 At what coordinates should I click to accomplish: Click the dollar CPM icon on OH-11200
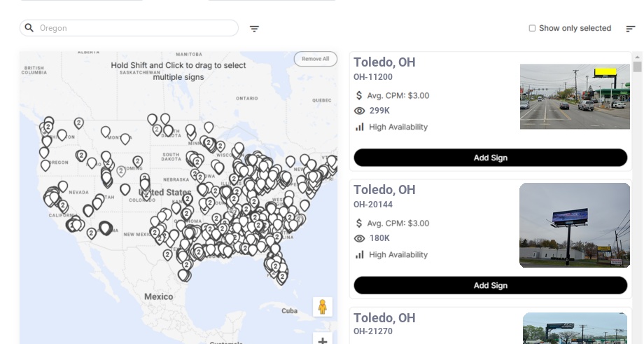359,95
